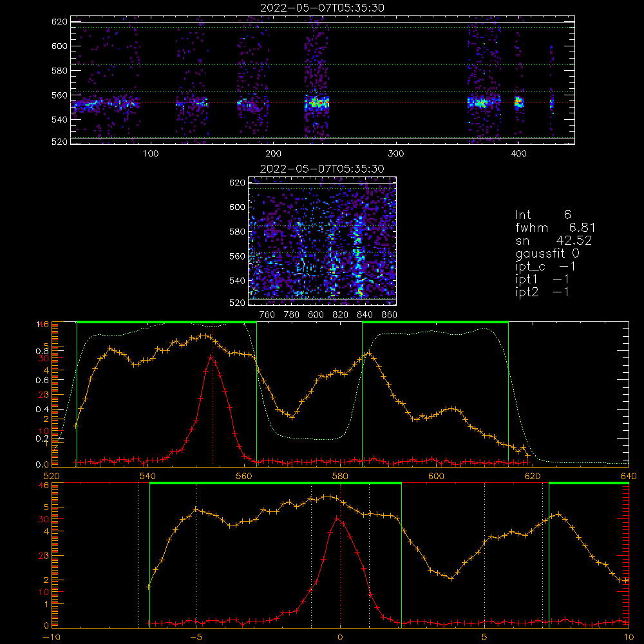The height and width of the screenshot is (644, 644).
Task: Click the thick green bar ending at 10 in bottom plot
Action: point(589,483)
